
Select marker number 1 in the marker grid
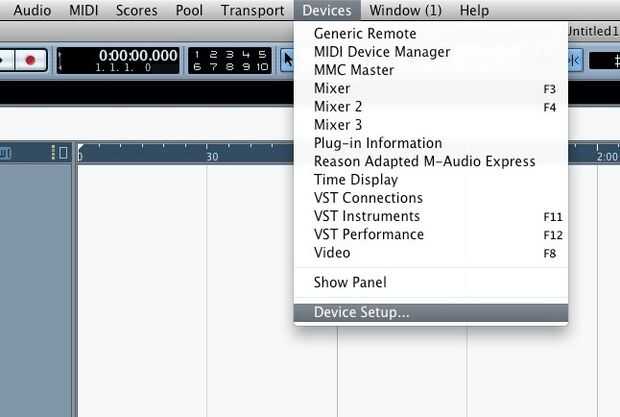pyautogui.click(x=198, y=54)
